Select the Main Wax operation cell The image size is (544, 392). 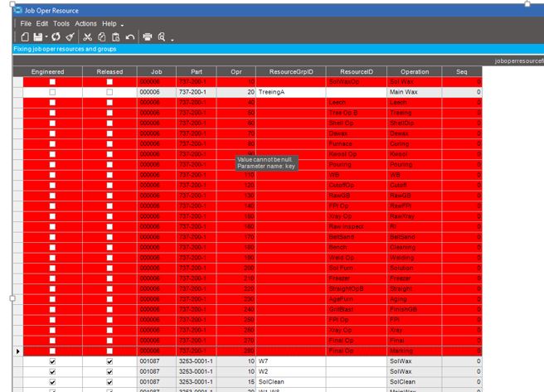coord(415,92)
